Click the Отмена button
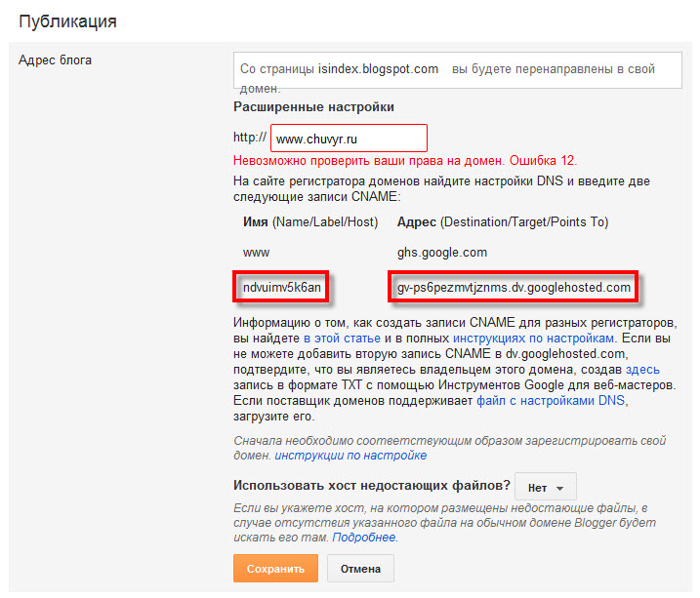The image size is (700, 598). point(360,569)
